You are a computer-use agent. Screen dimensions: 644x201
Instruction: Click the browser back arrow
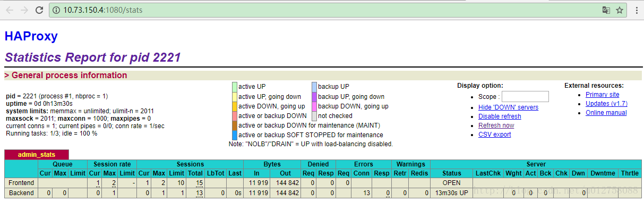[x=10, y=10]
